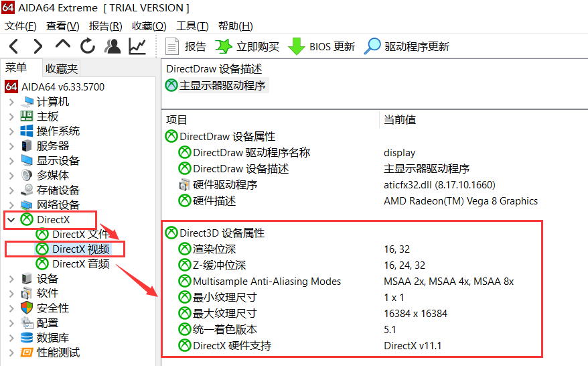Click the user silhouette toolbar icon
The height and width of the screenshot is (366, 588).
click(x=113, y=46)
